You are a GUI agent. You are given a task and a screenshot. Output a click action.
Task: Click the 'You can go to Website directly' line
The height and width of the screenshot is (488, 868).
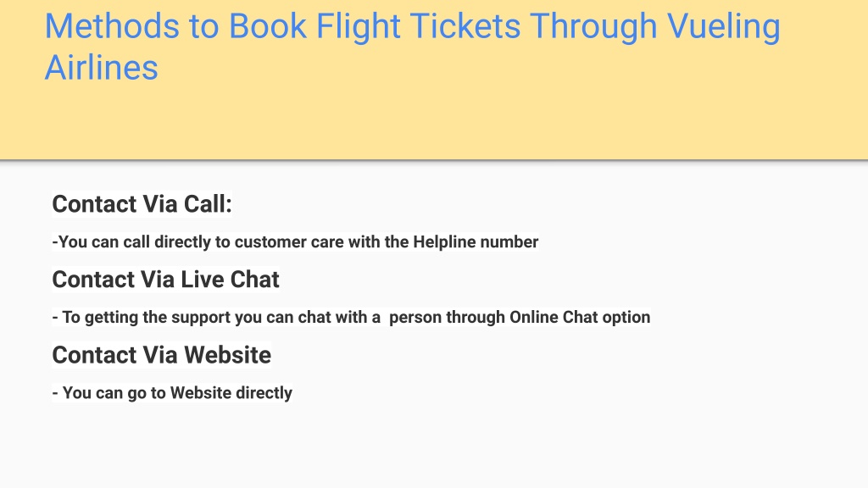[x=172, y=393]
